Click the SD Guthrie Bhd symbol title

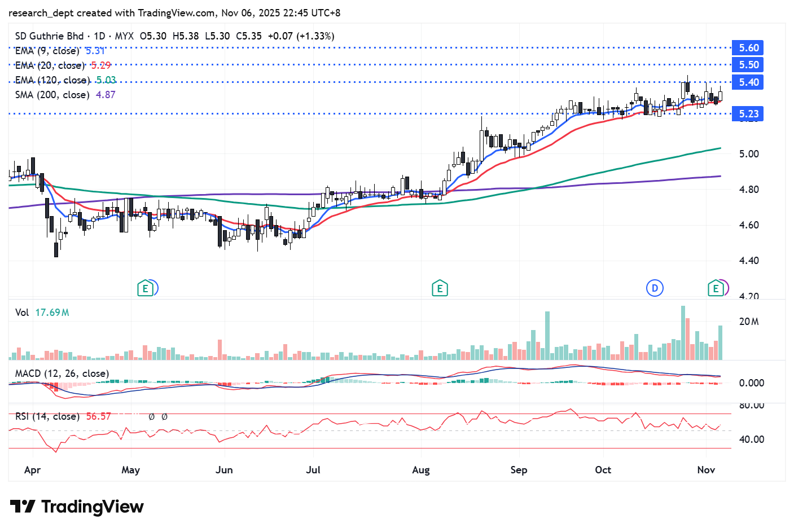coord(50,36)
